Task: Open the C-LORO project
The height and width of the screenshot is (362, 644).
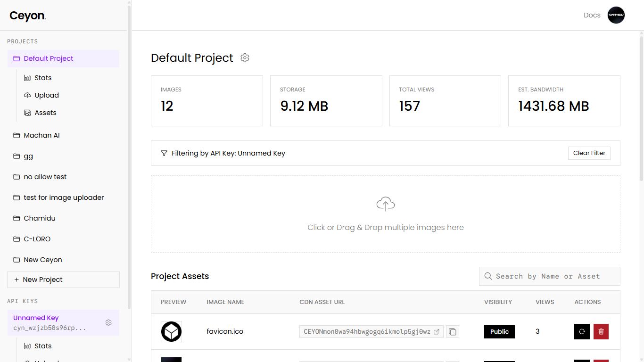Action: [x=63, y=239]
